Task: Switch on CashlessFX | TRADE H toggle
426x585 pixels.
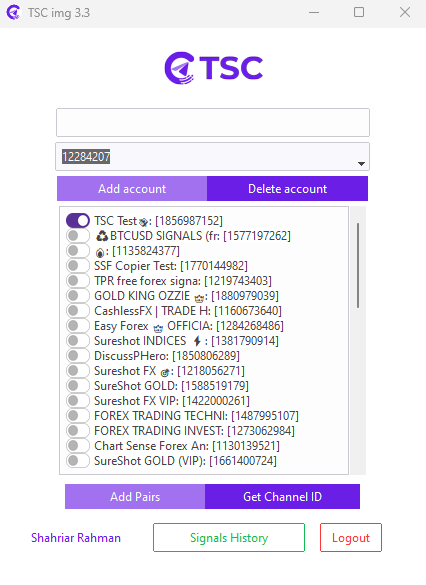Action: pos(78,310)
